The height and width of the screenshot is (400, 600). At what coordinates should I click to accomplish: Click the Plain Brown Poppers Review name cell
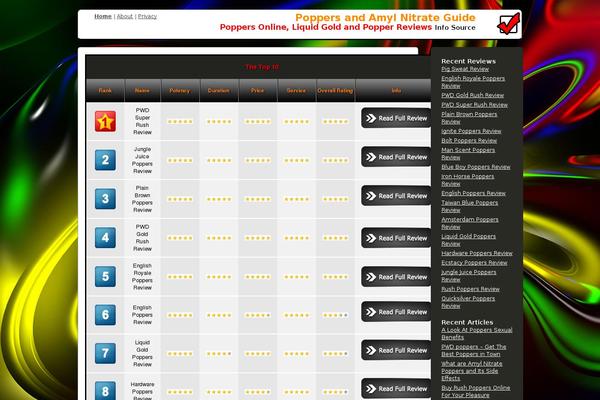[x=142, y=199]
